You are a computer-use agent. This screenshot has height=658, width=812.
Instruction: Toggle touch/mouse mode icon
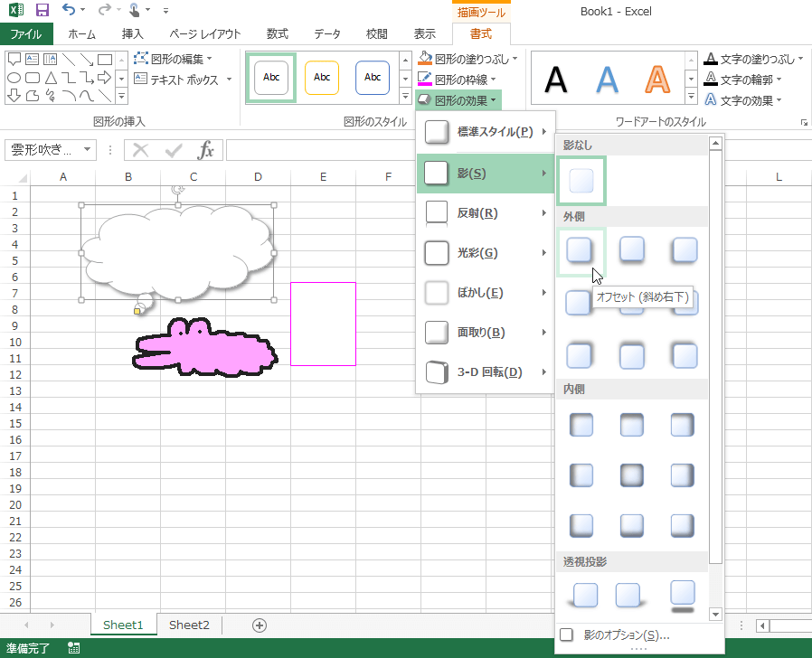[x=135, y=10]
